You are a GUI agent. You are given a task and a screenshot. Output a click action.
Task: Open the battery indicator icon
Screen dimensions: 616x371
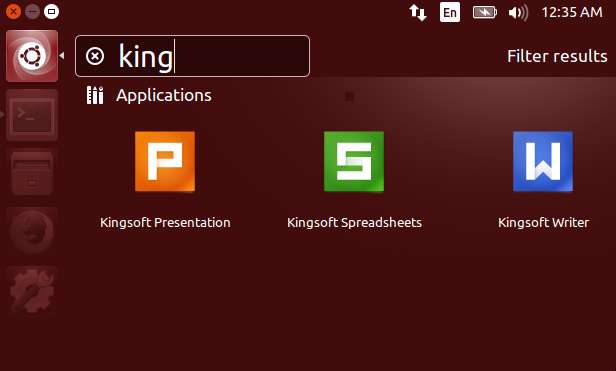coord(484,13)
